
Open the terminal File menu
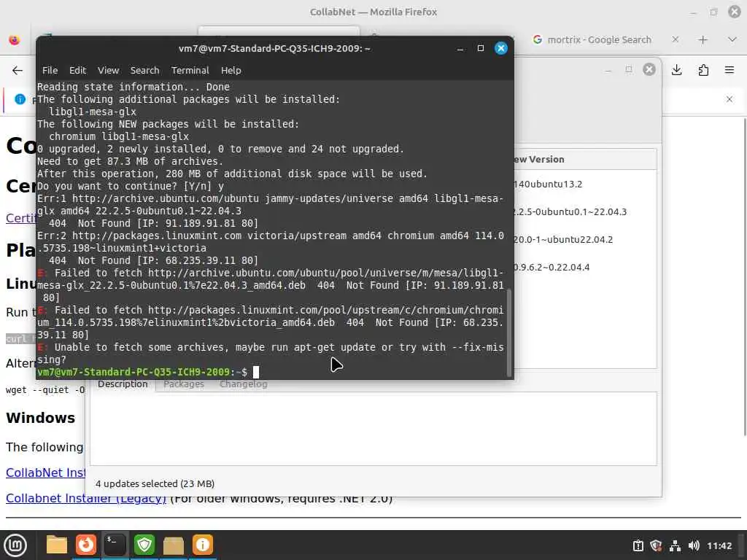[50, 71]
